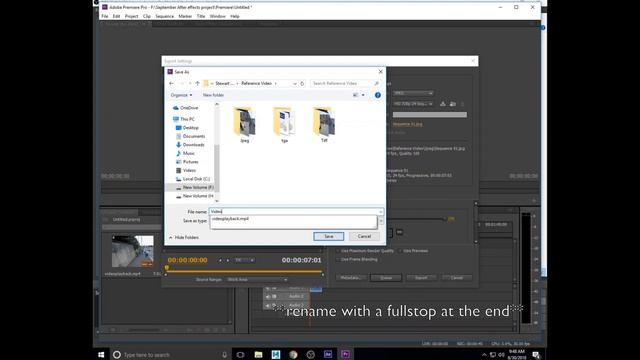
Task: Click the Metadata button in Export Settings
Action: pyautogui.click(x=351, y=278)
